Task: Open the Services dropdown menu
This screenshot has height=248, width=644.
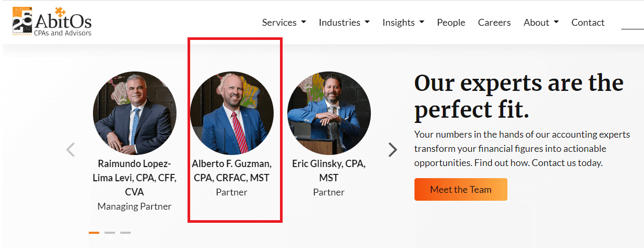Action: [x=284, y=23]
